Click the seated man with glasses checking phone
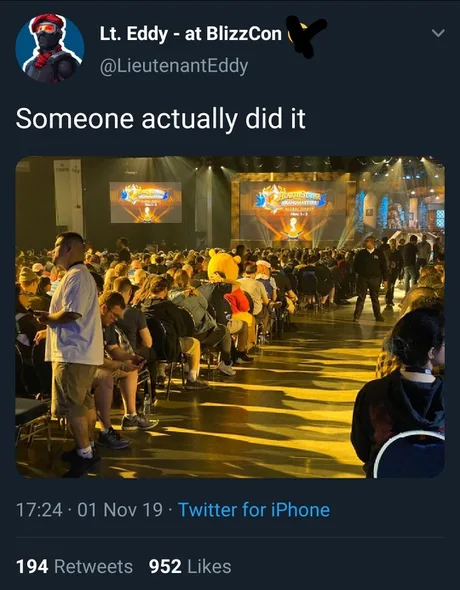The height and width of the screenshot is (590, 460). (x=120, y=357)
